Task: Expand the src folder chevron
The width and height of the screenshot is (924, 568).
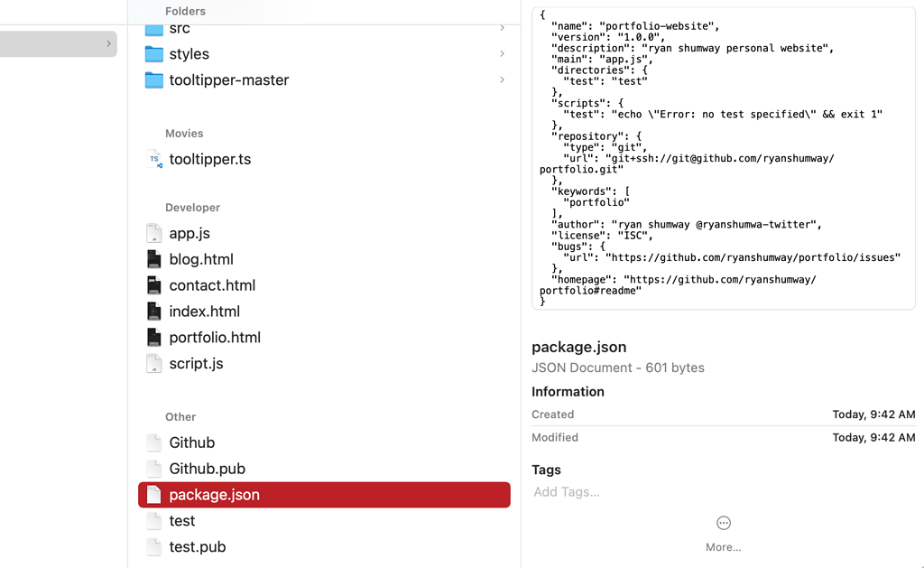Action: (x=502, y=29)
